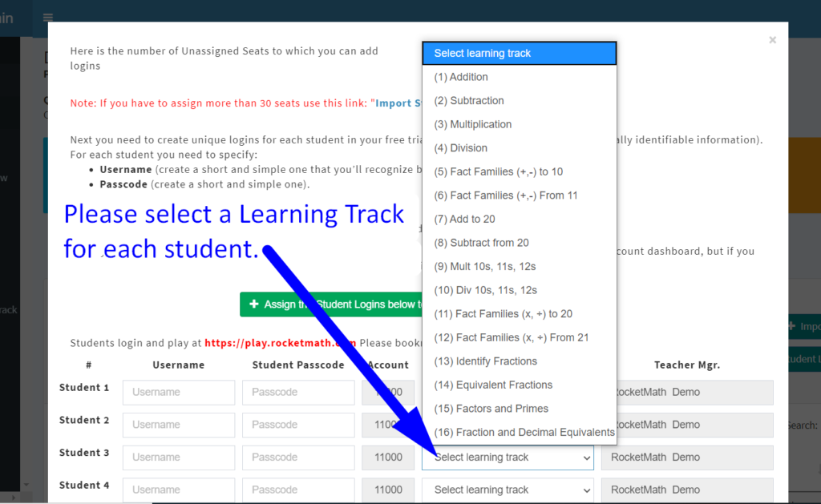Click Student 1's Username input field

click(x=178, y=392)
